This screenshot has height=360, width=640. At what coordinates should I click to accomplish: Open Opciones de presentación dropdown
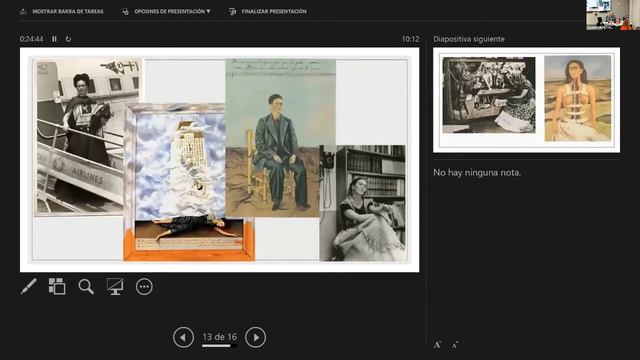coord(166,11)
